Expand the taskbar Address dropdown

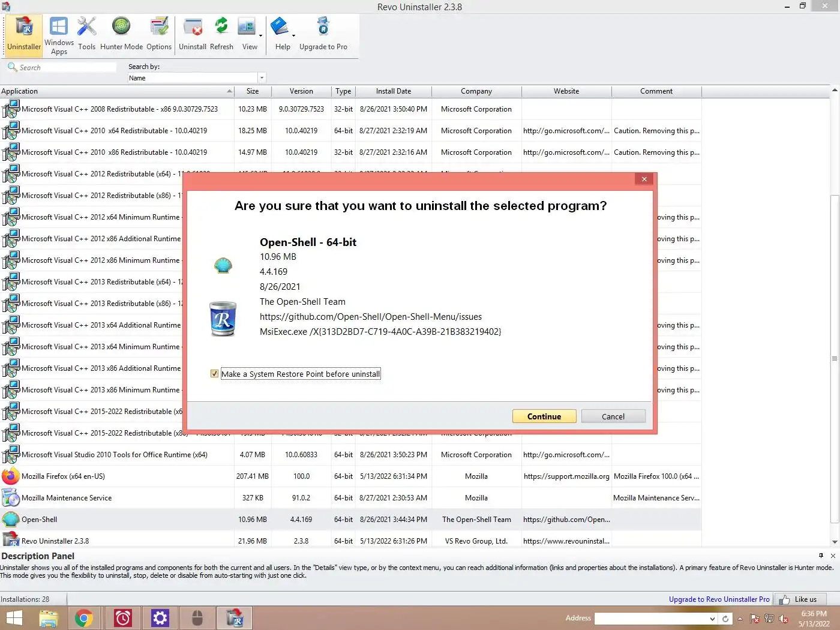click(x=712, y=619)
